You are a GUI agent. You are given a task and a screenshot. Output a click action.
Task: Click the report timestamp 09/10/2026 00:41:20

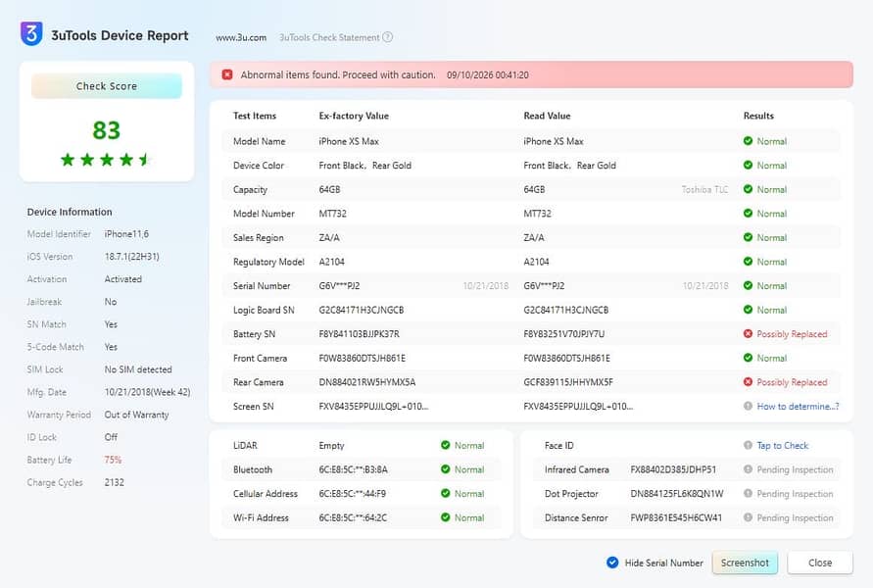click(x=488, y=74)
